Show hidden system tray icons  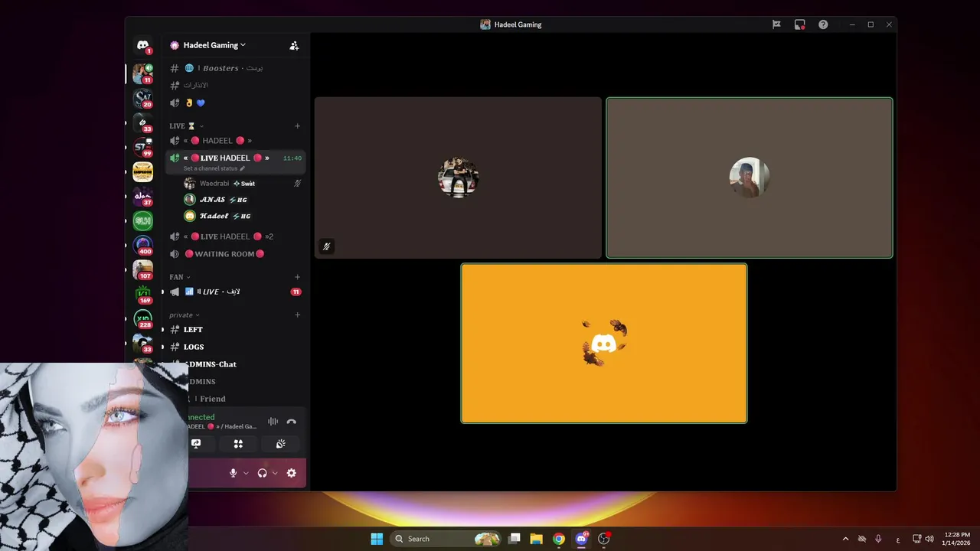coord(845,539)
